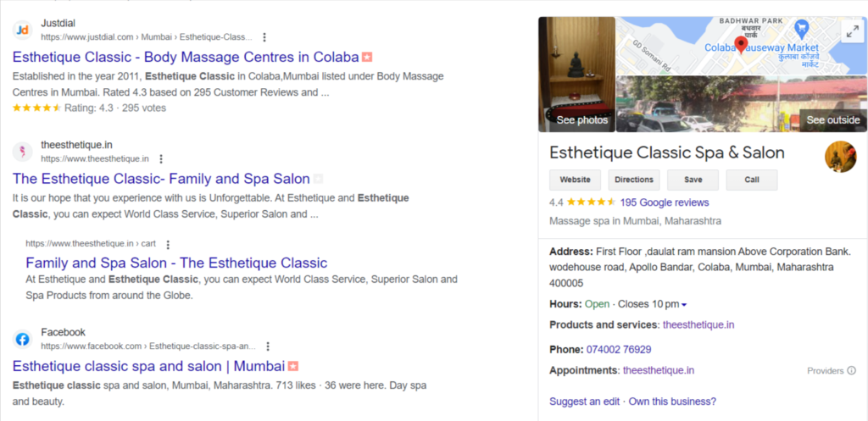This screenshot has width=868, height=421.
Task: Open See outside street view thumbnail
Action: (741, 104)
